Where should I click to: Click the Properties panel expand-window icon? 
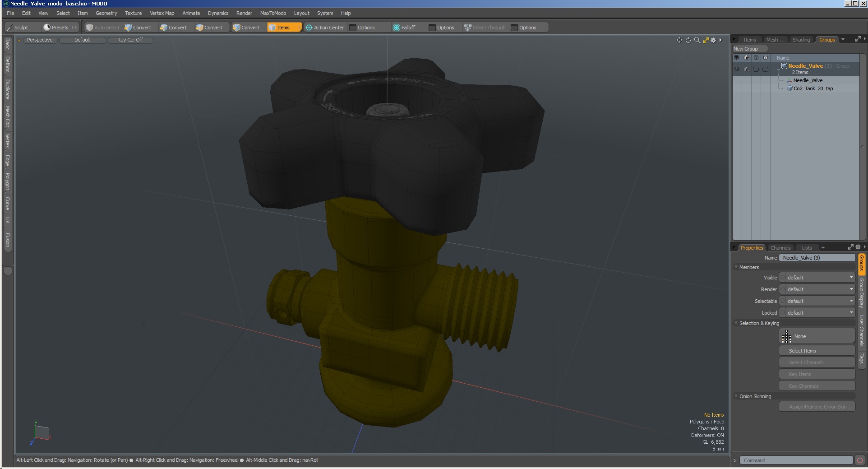tap(850, 247)
